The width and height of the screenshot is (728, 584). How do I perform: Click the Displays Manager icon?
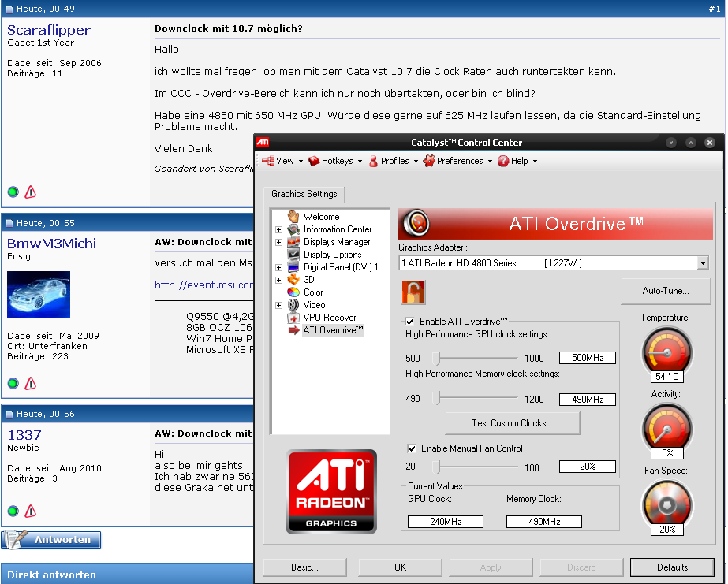(x=293, y=242)
